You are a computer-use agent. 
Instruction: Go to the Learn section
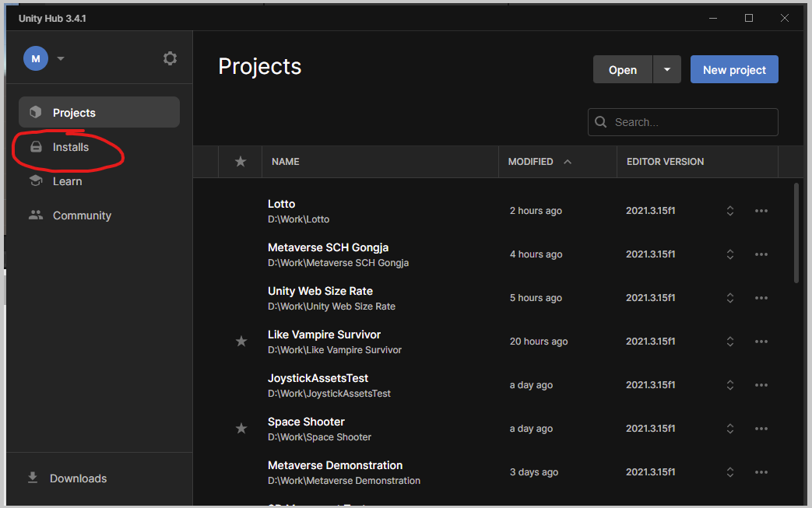click(x=99, y=181)
